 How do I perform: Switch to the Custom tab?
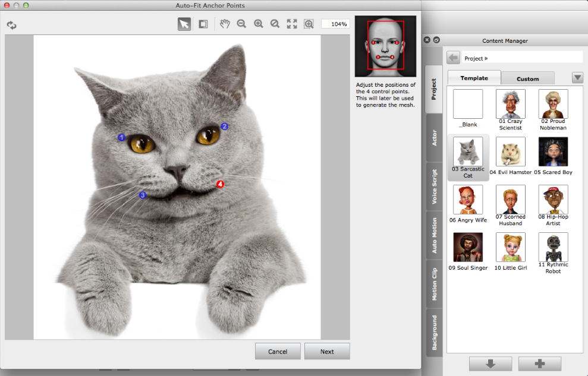[x=527, y=78]
